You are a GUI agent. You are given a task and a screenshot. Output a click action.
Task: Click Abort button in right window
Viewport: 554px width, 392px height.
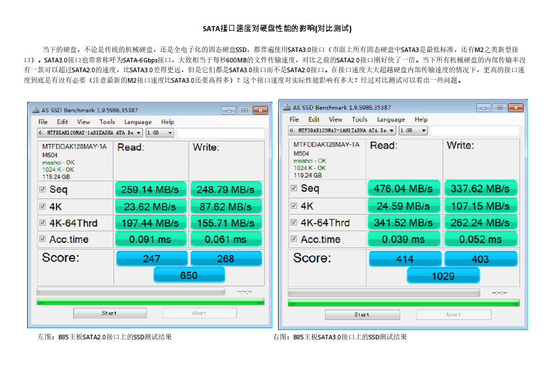[x=453, y=315]
